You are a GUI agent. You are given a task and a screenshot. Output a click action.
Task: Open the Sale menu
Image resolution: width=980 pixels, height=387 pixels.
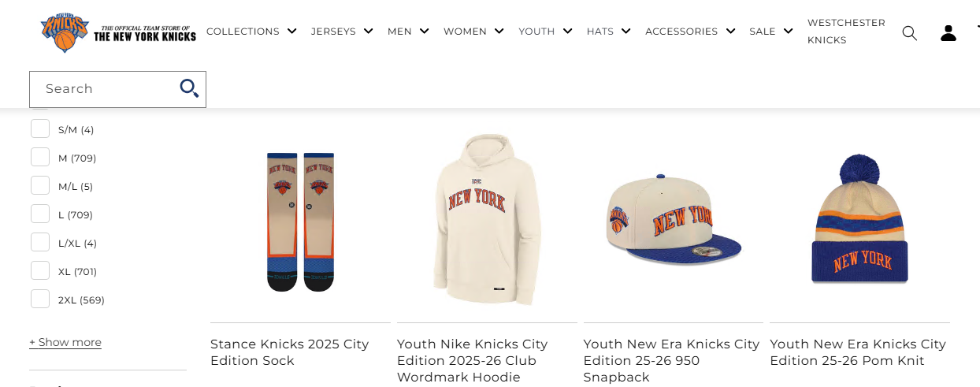[x=770, y=32]
